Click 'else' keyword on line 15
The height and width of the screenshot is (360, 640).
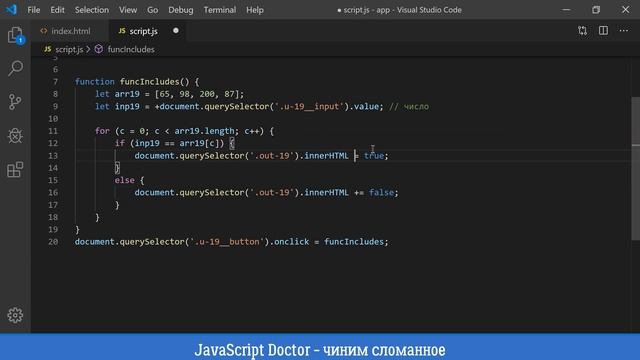124,180
